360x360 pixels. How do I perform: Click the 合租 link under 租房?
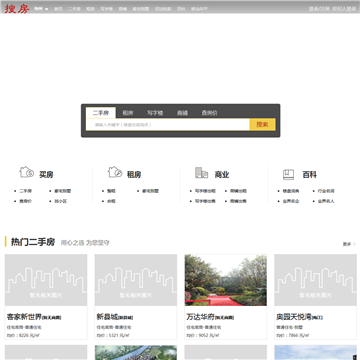pos(111,201)
